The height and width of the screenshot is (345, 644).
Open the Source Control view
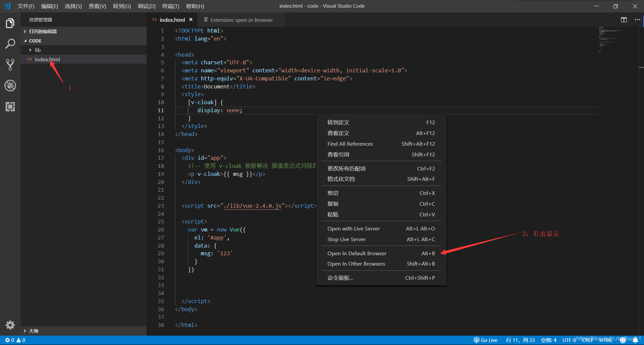[10, 65]
